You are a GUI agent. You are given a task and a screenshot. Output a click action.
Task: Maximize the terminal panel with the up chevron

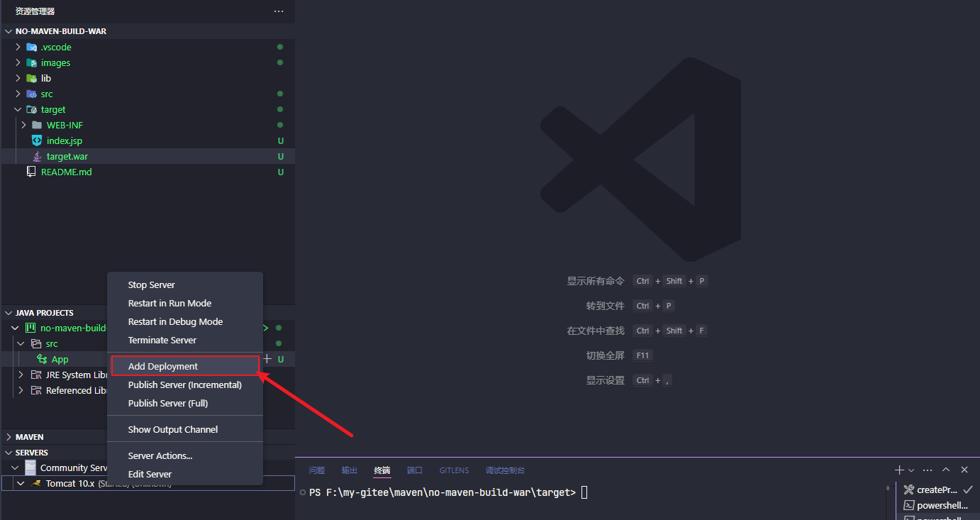coord(946,470)
